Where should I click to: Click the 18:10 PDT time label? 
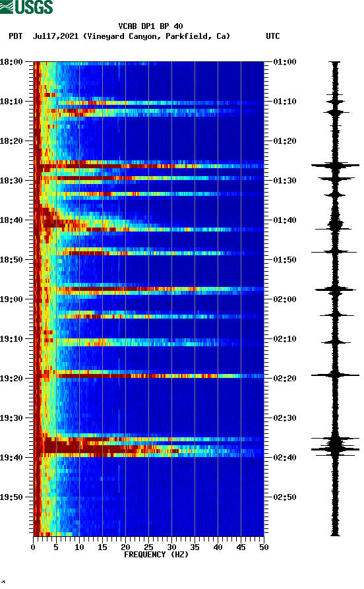(x=11, y=102)
